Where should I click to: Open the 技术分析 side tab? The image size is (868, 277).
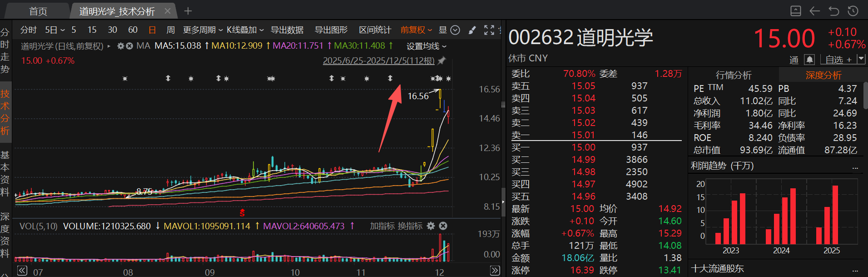coord(5,112)
